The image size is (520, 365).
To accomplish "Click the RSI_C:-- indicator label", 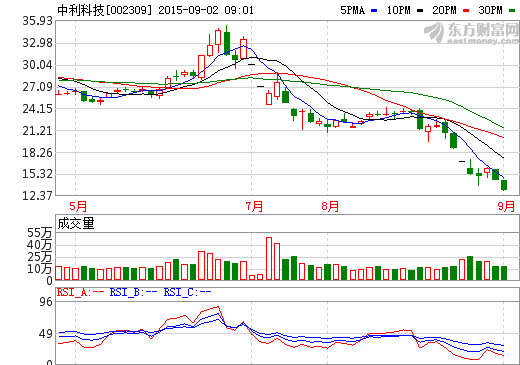I will 187,292.
